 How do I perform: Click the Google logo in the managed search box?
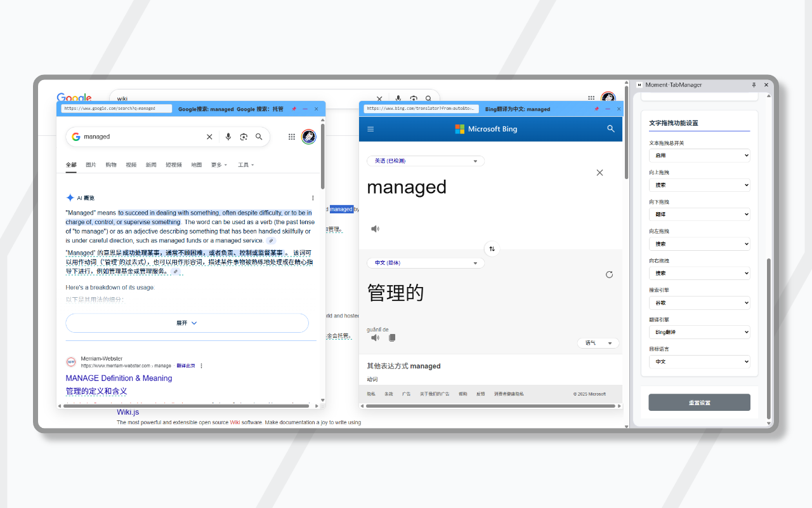(x=76, y=137)
